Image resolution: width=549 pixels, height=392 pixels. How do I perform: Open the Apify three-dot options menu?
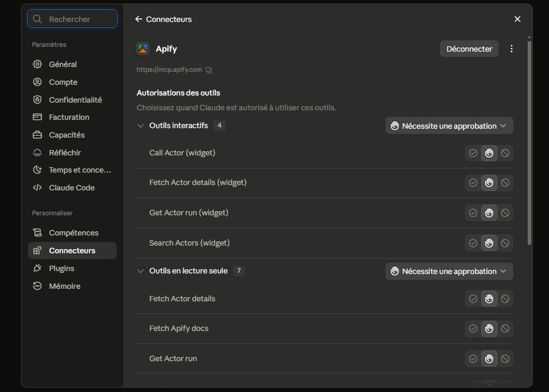512,49
